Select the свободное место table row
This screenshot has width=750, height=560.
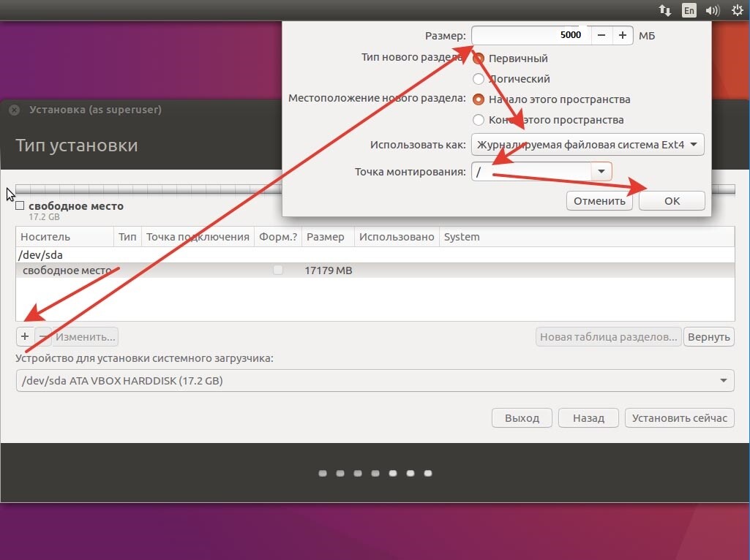[375, 270]
